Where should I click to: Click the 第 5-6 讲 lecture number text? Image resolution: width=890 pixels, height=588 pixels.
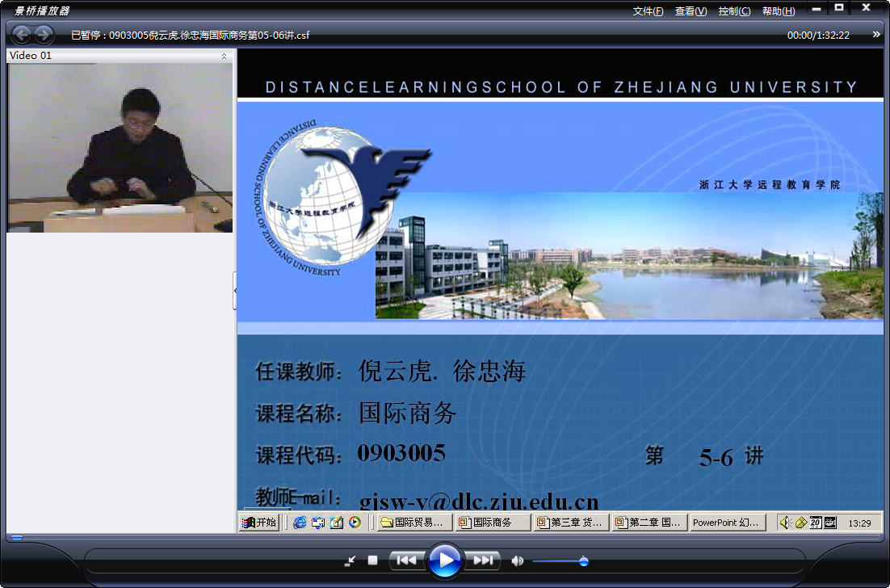pyautogui.click(x=704, y=456)
